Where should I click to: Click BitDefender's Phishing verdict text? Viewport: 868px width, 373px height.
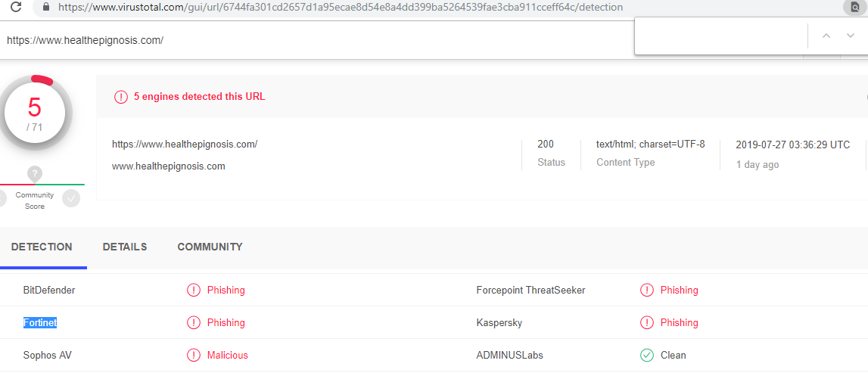(226, 290)
